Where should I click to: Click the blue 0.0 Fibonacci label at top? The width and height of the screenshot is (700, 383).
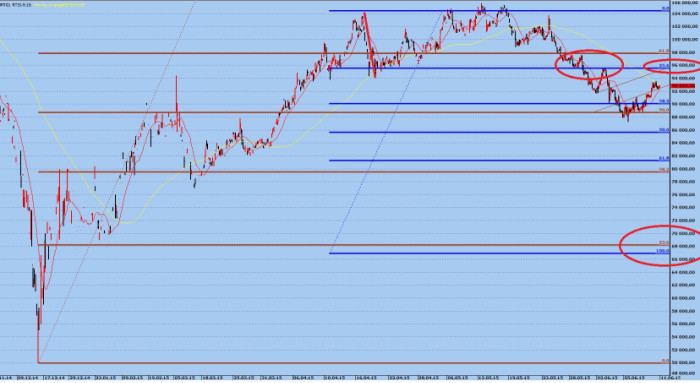point(665,8)
